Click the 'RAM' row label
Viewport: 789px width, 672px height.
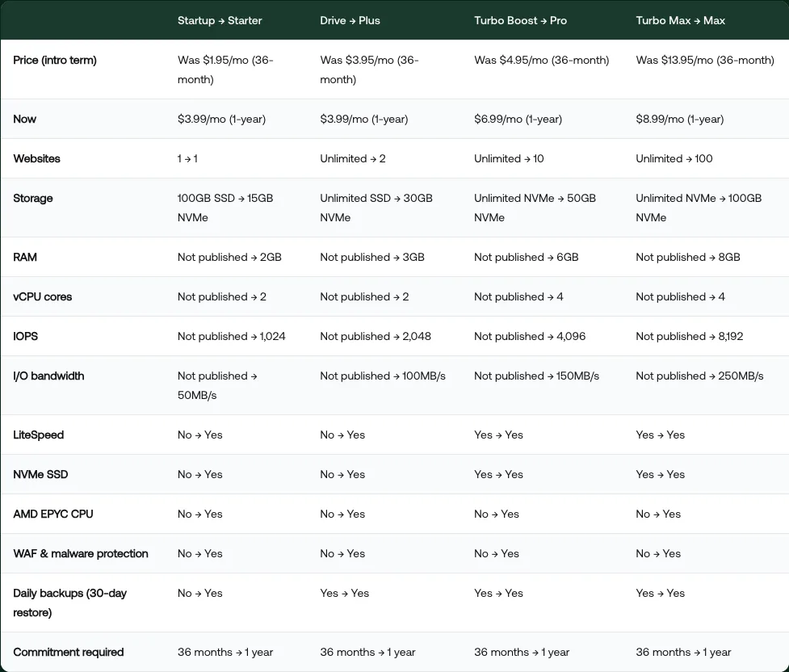(25, 257)
